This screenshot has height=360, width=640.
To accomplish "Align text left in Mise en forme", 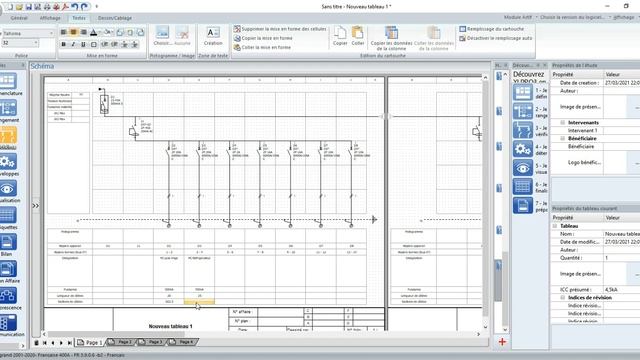I will pos(64,32).
